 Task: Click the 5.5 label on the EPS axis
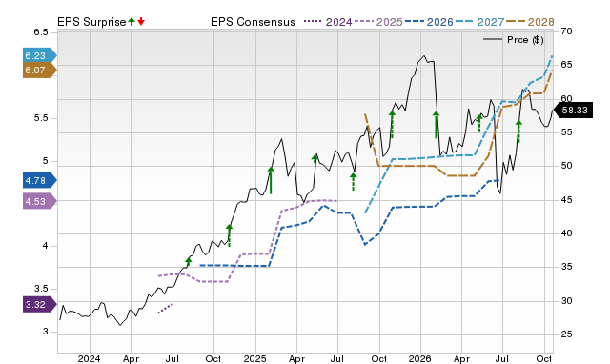[40, 118]
